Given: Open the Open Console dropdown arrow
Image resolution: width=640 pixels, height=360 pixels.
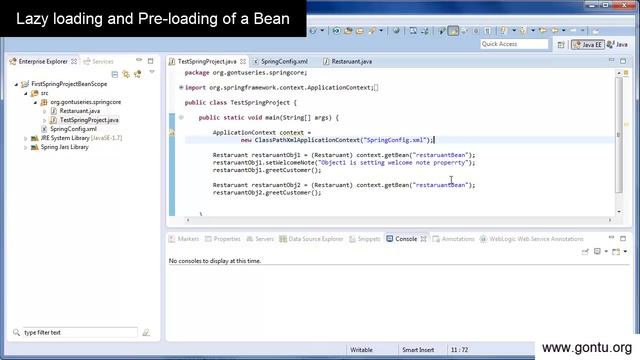Looking at the screenshot, I should point(625,252).
